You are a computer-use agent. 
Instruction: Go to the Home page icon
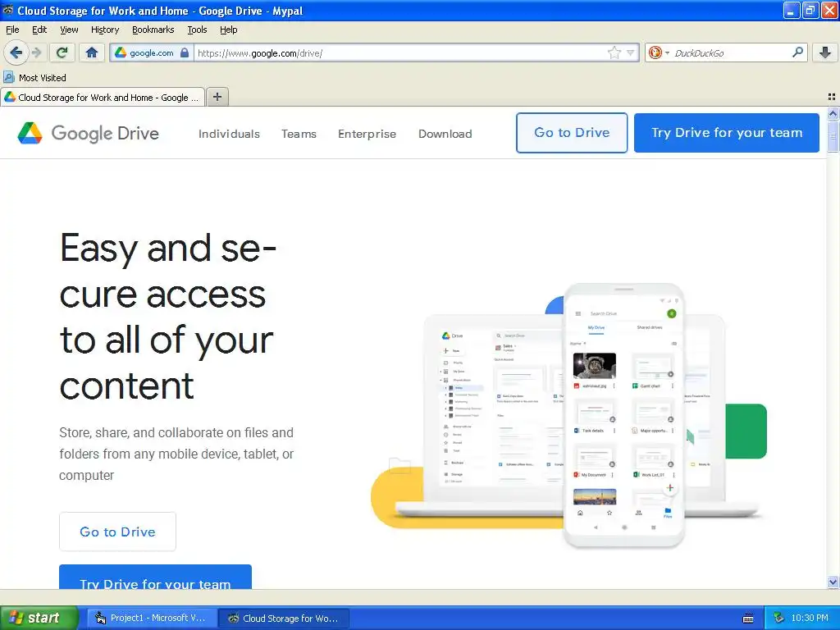pyautogui.click(x=92, y=52)
